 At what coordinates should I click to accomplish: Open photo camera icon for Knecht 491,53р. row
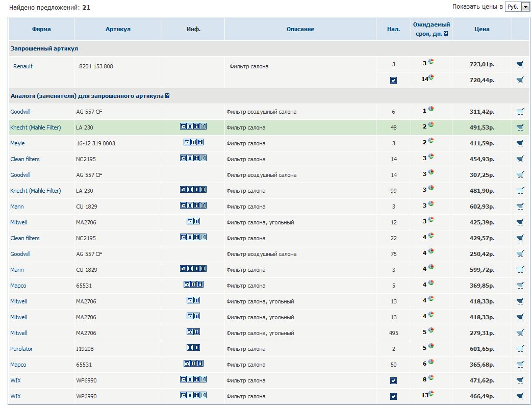point(183,126)
